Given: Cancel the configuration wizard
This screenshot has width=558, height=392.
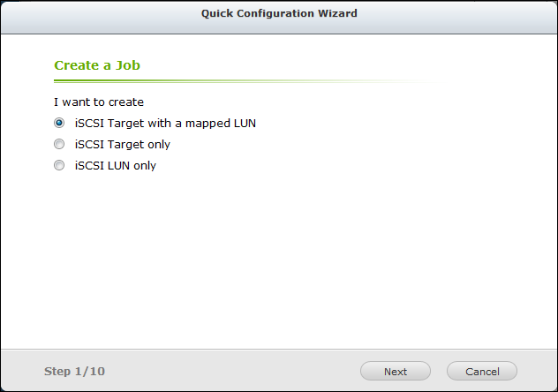Looking at the screenshot, I should click(482, 372).
